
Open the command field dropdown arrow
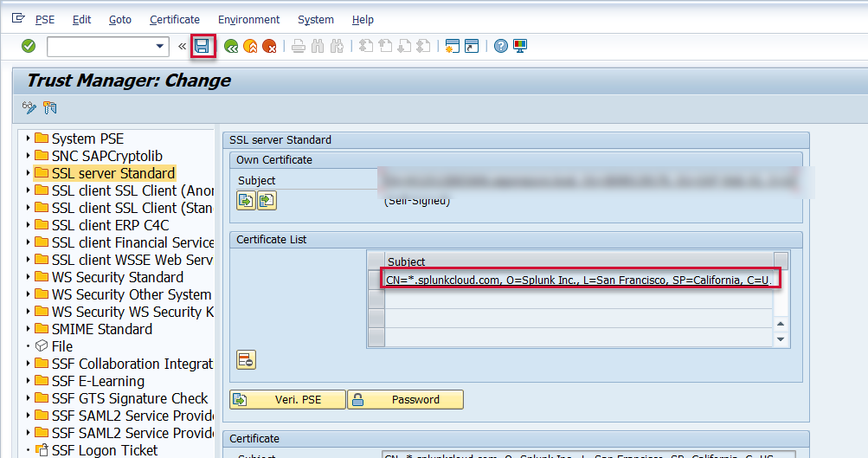(160, 47)
